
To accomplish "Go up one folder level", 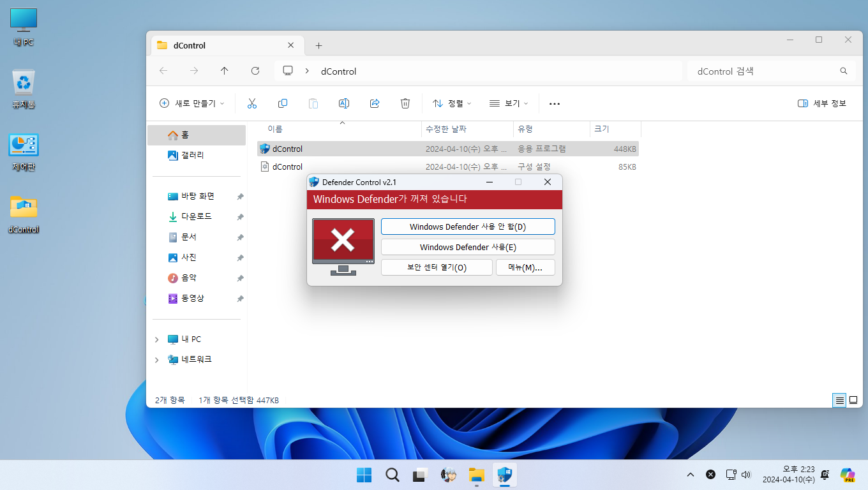I will coord(225,71).
